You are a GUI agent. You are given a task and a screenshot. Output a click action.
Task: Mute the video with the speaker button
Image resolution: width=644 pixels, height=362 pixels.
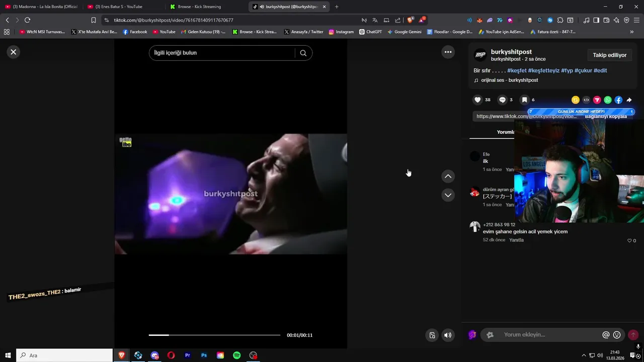pos(448,335)
